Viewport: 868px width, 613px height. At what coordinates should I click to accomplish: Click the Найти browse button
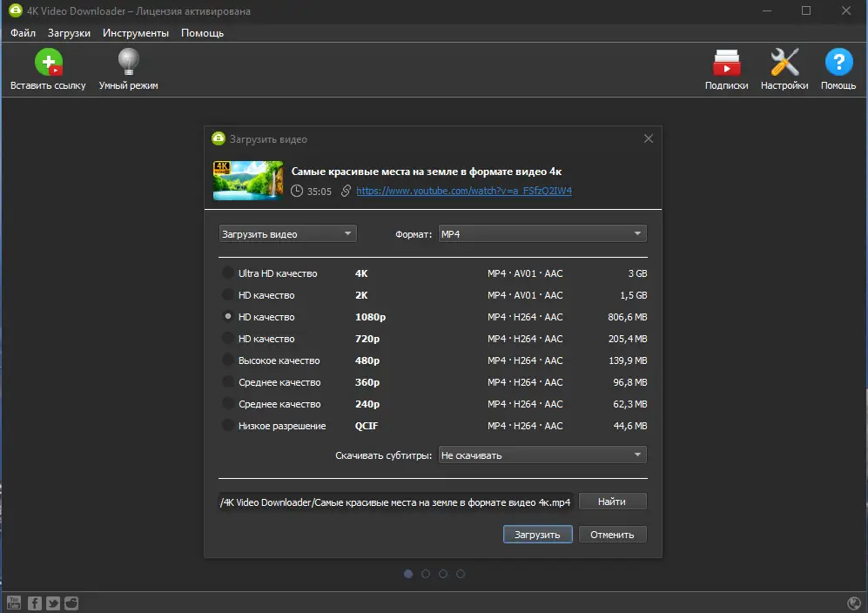coord(612,502)
